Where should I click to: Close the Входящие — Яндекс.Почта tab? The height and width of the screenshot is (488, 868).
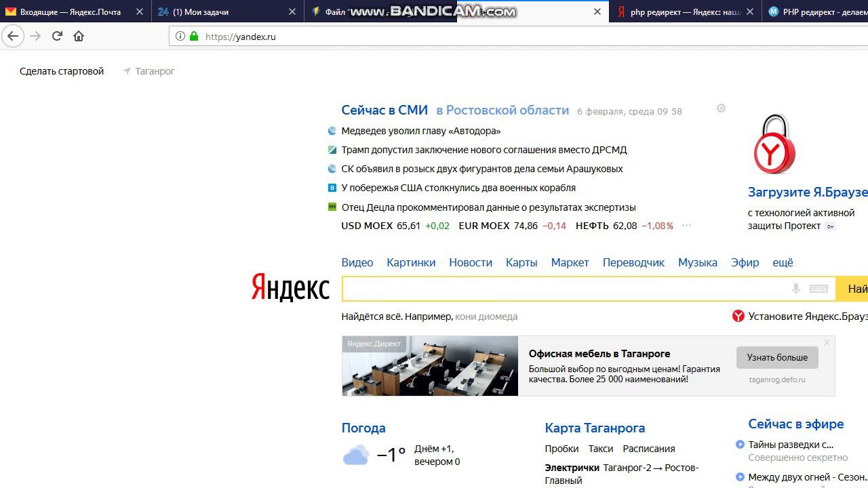[140, 12]
